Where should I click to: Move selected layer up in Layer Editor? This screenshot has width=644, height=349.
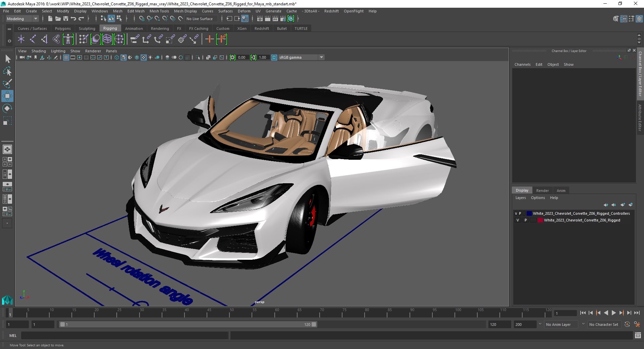coord(606,205)
